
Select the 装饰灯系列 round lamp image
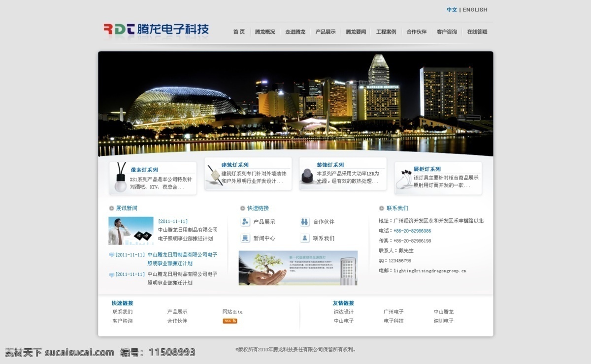[308, 176]
